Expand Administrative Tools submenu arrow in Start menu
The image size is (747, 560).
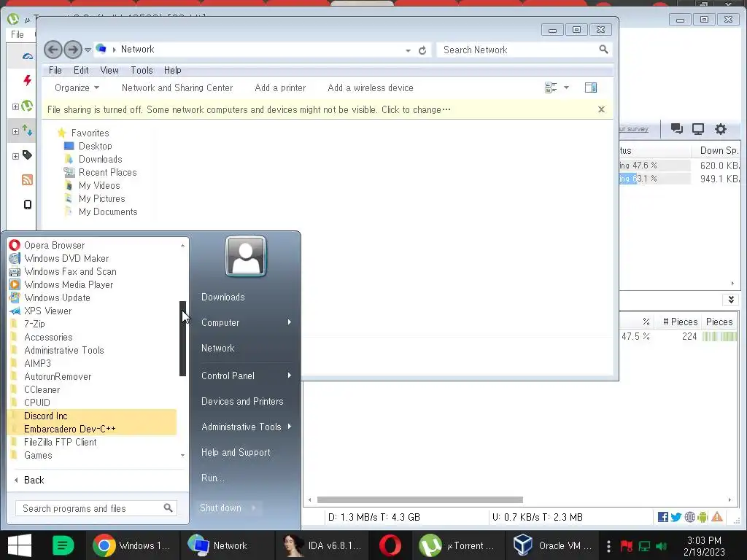pyautogui.click(x=289, y=426)
